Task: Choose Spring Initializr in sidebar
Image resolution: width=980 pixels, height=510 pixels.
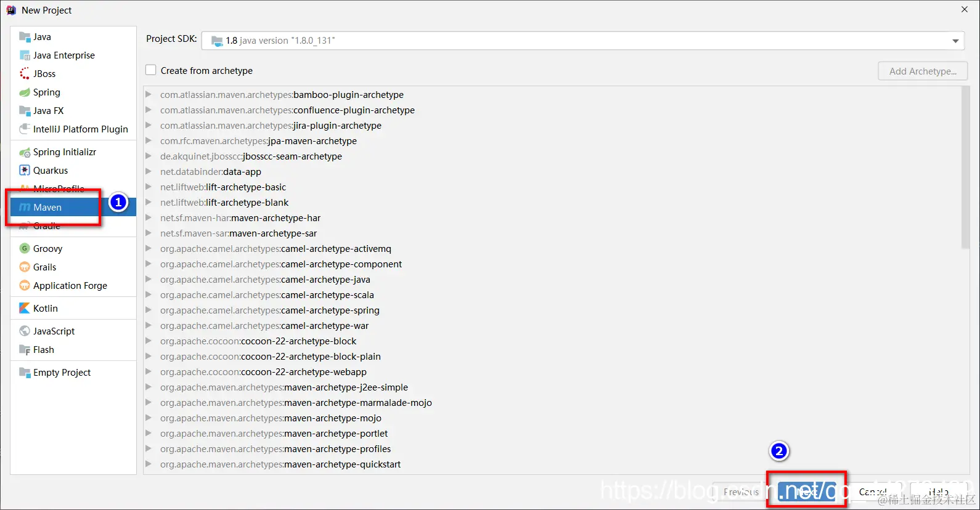Action: 73,152
